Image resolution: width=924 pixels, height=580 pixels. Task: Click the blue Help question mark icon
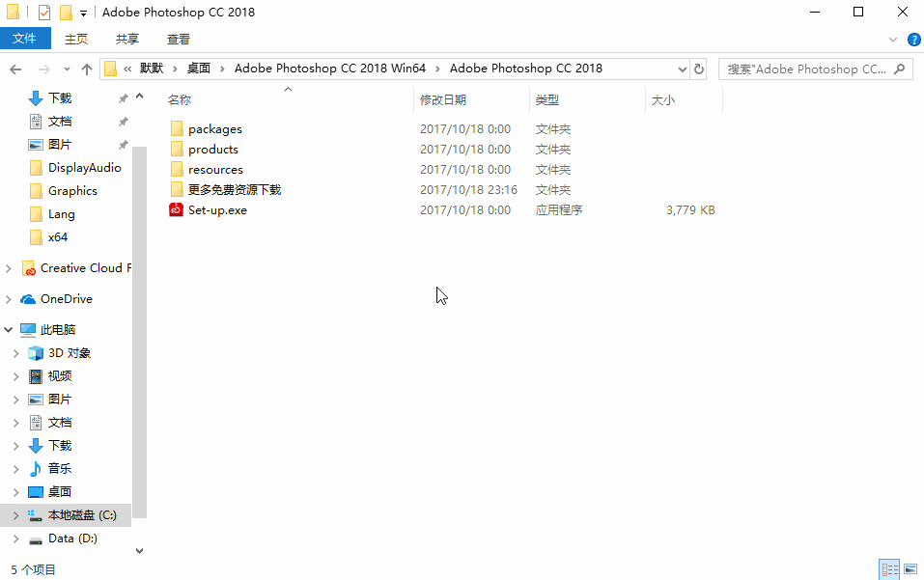coord(913,39)
